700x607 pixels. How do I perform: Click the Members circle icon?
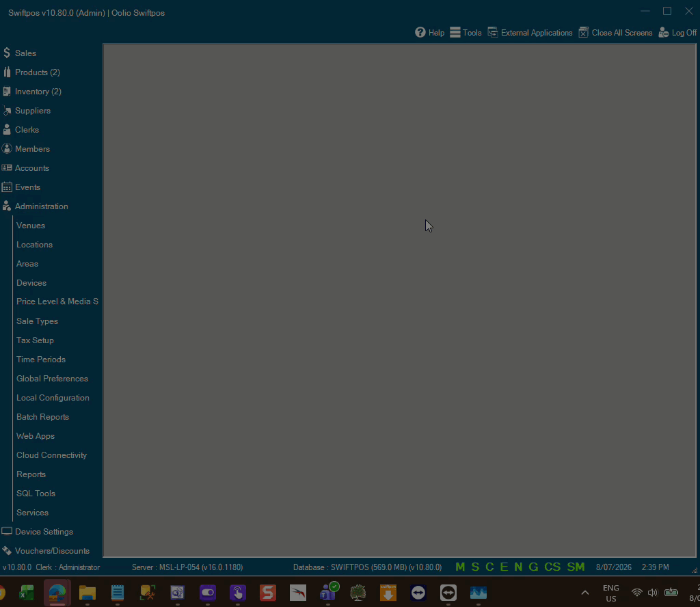[7, 148]
